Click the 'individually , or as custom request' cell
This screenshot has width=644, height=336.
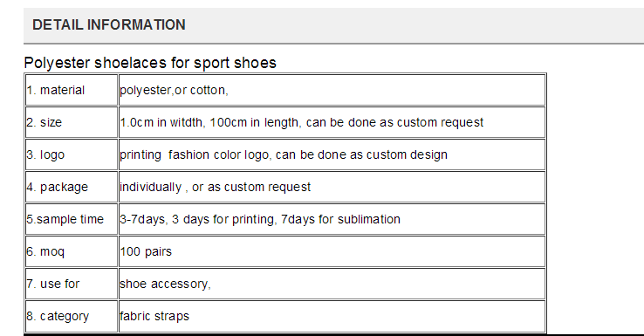click(x=332, y=187)
